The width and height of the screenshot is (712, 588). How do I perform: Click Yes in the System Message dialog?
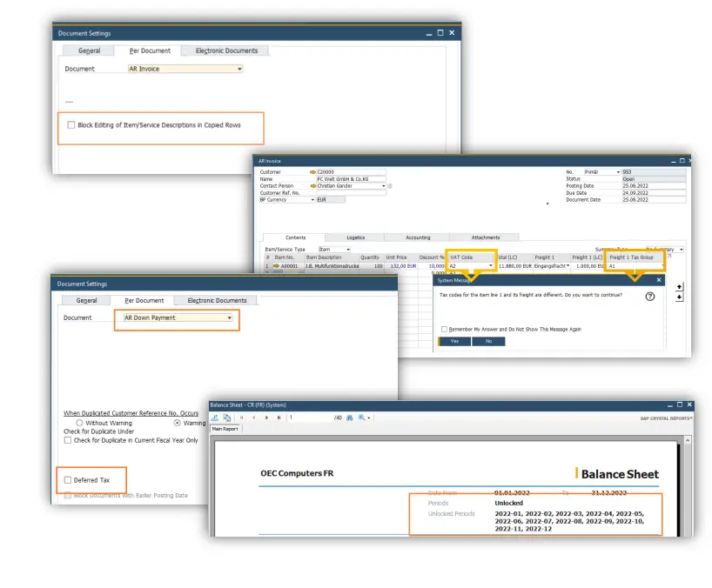point(454,341)
